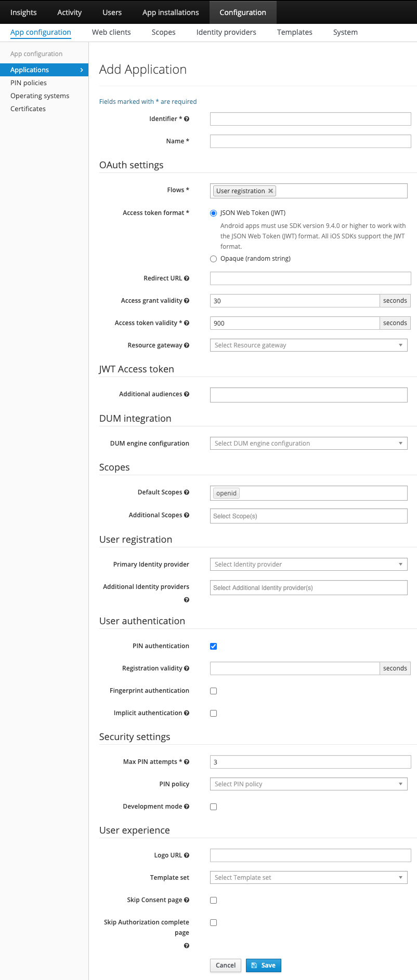Viewport: 417px width, 980px height.
Task: Switch to the Identity providers tab
Action: click(x=226, y=32)
